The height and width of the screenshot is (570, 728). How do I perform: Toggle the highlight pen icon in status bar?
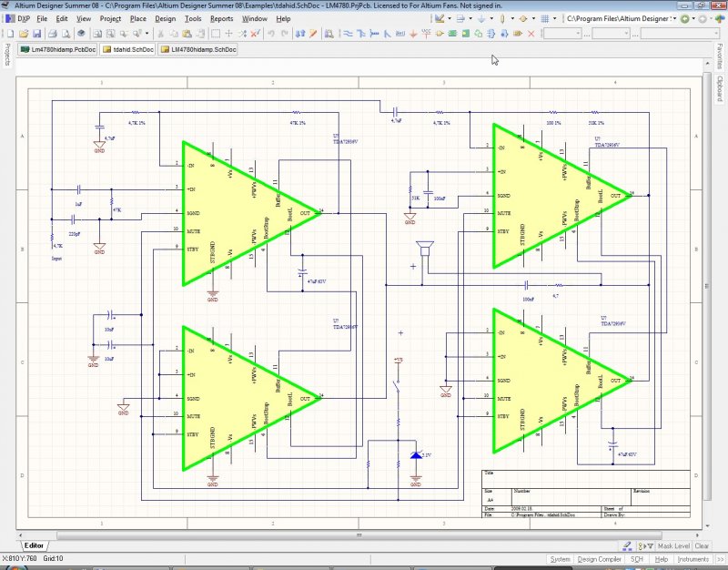coord(627,545)
